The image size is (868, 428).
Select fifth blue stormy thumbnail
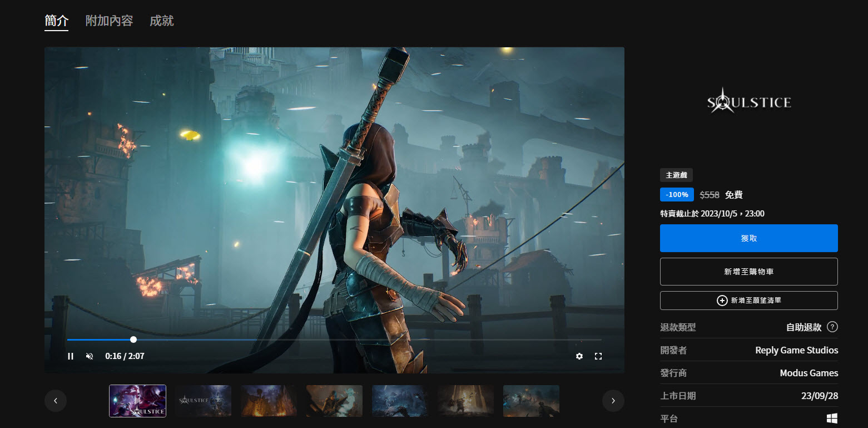point(400,401)
